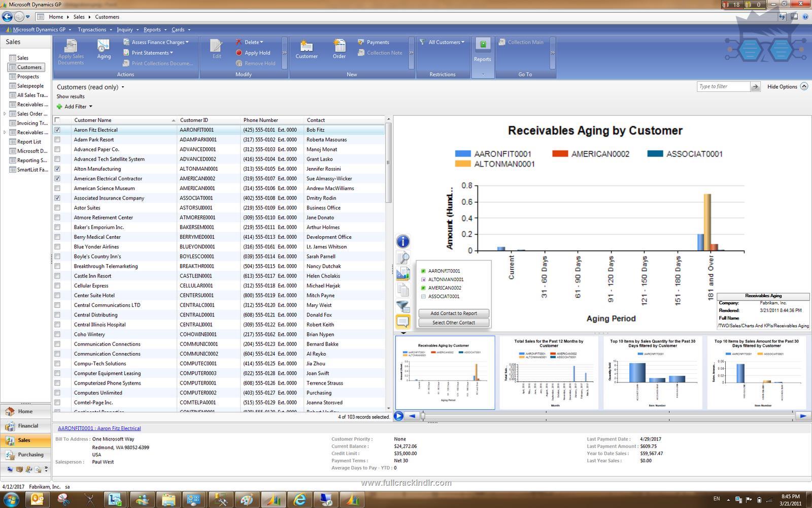Apply the Type to filter arrow button
The image size is (812, 508).
click(755, 87)
